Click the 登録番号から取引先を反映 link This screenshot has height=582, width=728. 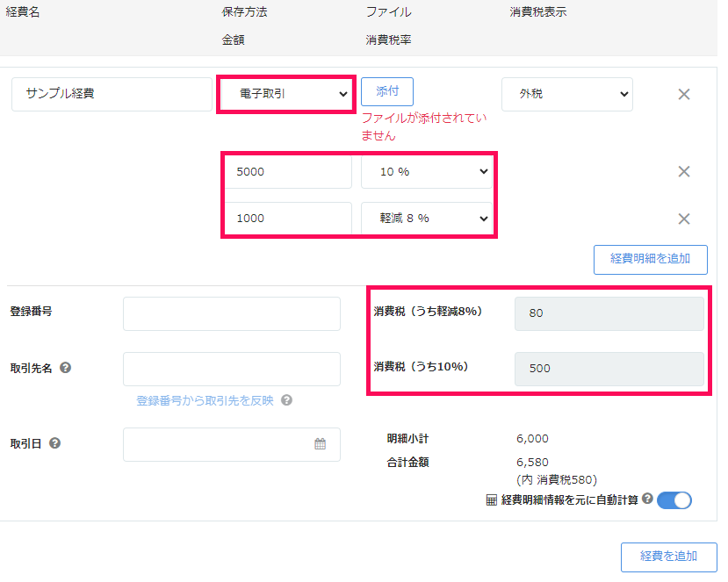(x=205, y=400)
